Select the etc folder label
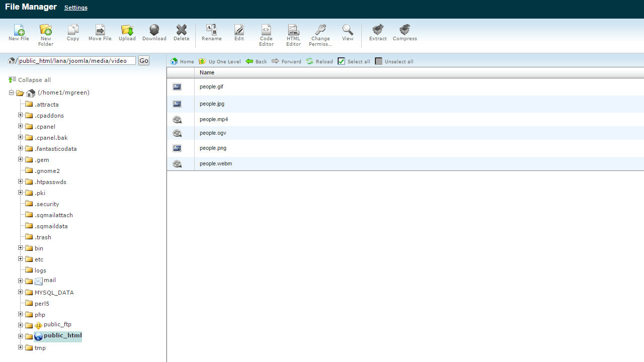Image resolution: width=644 pixels, height=362 pixels. tap(39, 259)
